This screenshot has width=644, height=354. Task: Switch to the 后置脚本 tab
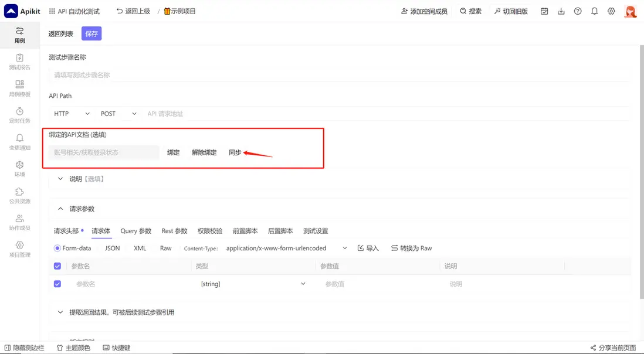coord(280,231)
